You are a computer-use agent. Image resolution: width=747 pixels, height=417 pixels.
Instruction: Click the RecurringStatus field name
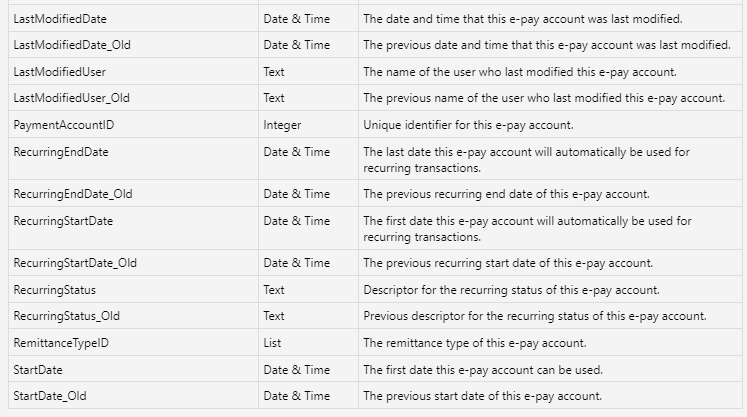pos(55,290)
